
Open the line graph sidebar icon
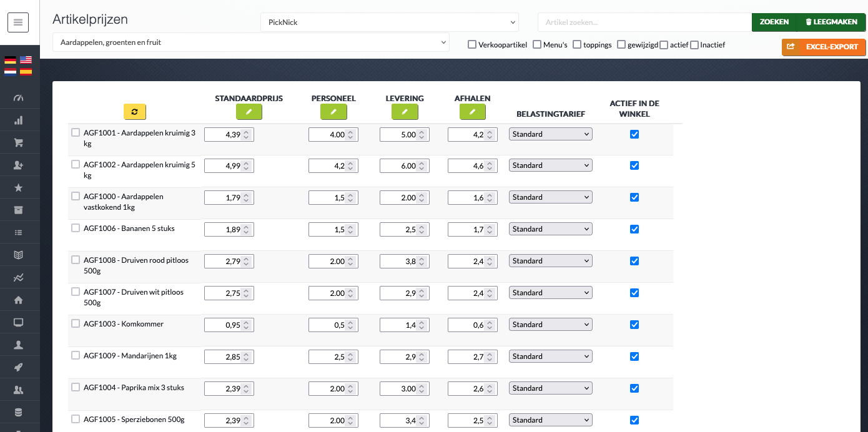click(18, 277)
